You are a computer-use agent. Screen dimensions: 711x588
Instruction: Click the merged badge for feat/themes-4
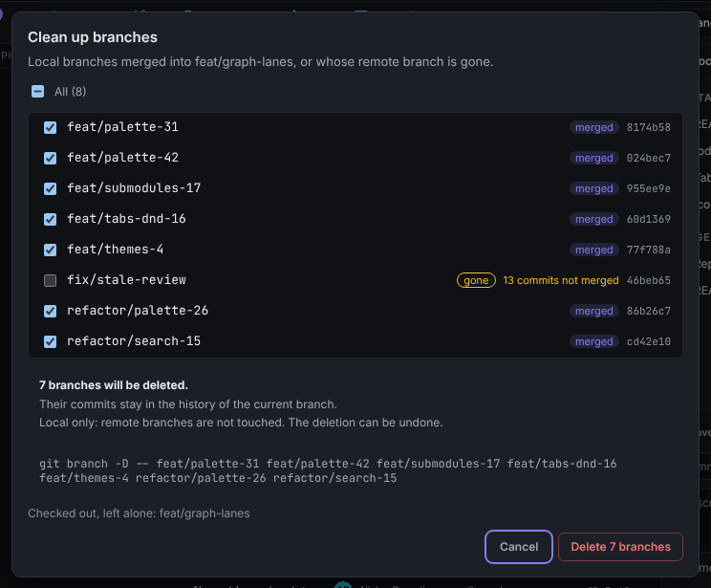594,250
